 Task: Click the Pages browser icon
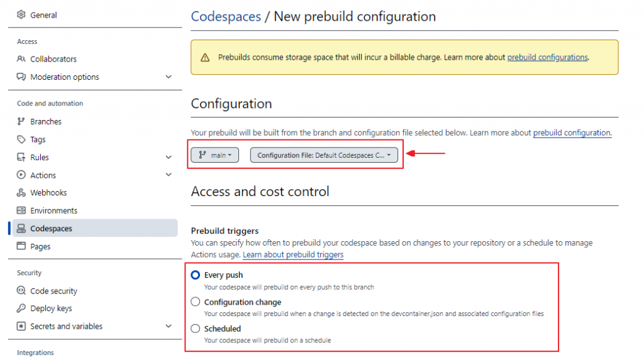tap(21, 246)
